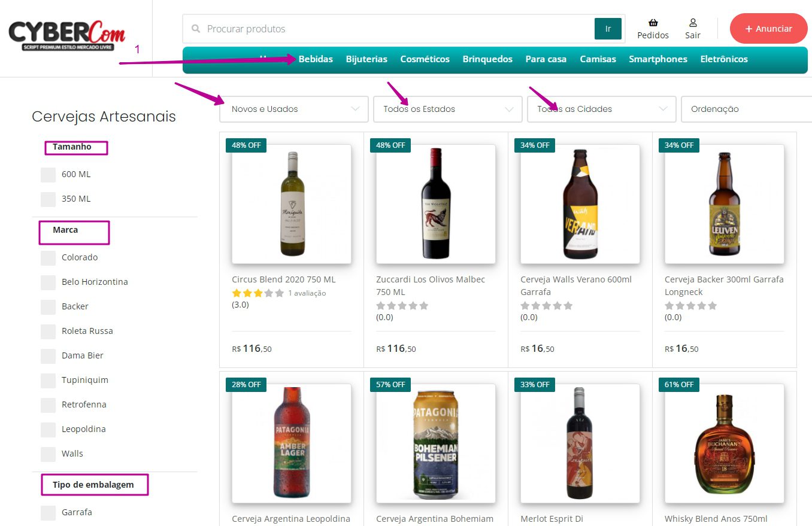This screenshot has height=526, width=812.
Task: Check the Backer brand filter
Action: (48, 307)
